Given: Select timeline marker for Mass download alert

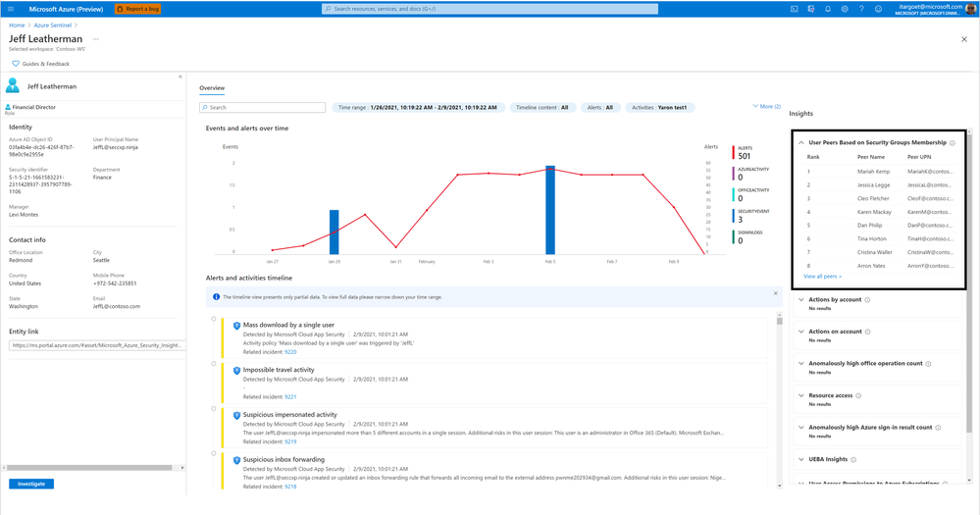Looking at the screenshot, I should click(x=214, y=319).
